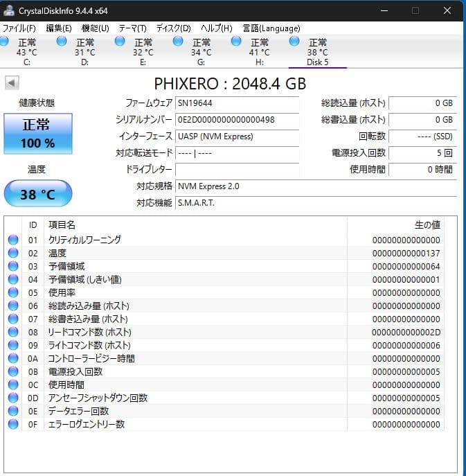The image size is (466, 476).
Task: Click the serial number field 0E2D0000000000000498
Action: (237, 120)
